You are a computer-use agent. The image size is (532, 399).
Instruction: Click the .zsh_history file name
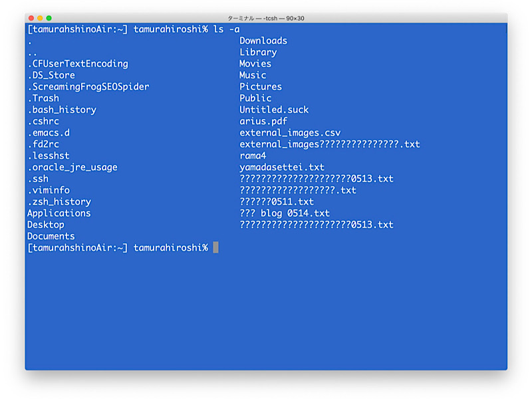[x=59, y=202]
